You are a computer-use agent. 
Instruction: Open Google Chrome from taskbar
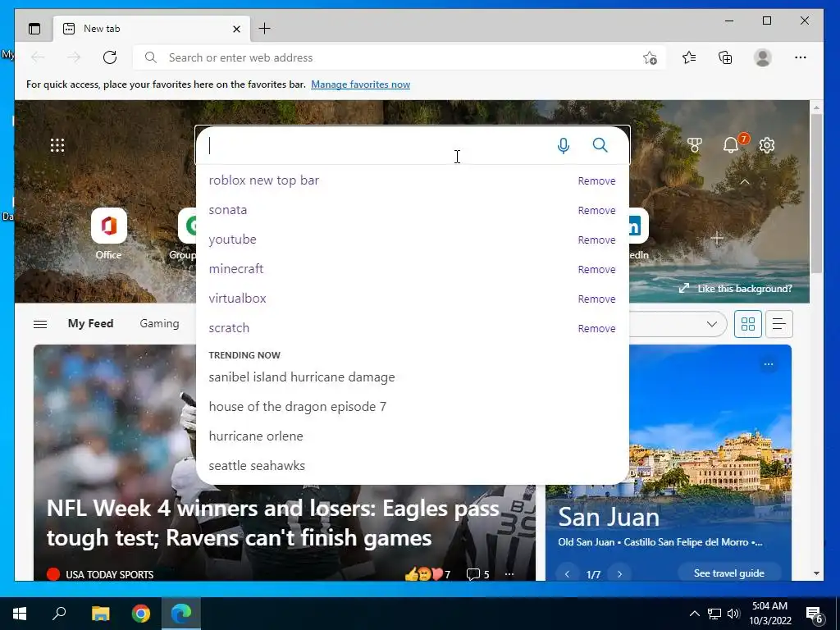tap(141, 614)
